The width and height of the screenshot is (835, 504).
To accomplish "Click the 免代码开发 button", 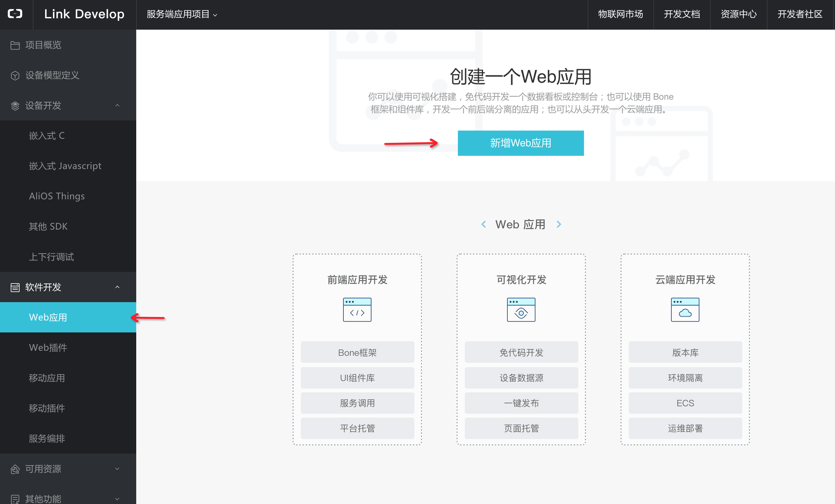I will (x=521, y=353).
